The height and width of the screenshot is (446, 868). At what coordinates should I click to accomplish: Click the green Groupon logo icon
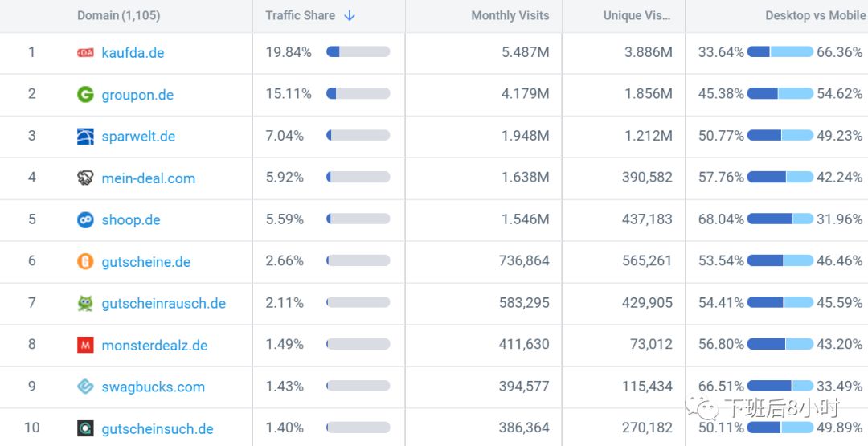[85, 95]
